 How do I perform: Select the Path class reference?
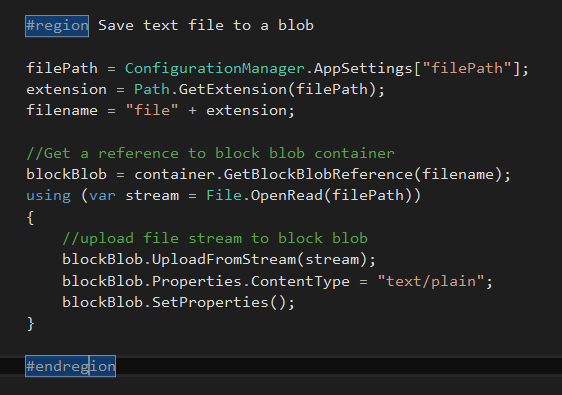152,89
